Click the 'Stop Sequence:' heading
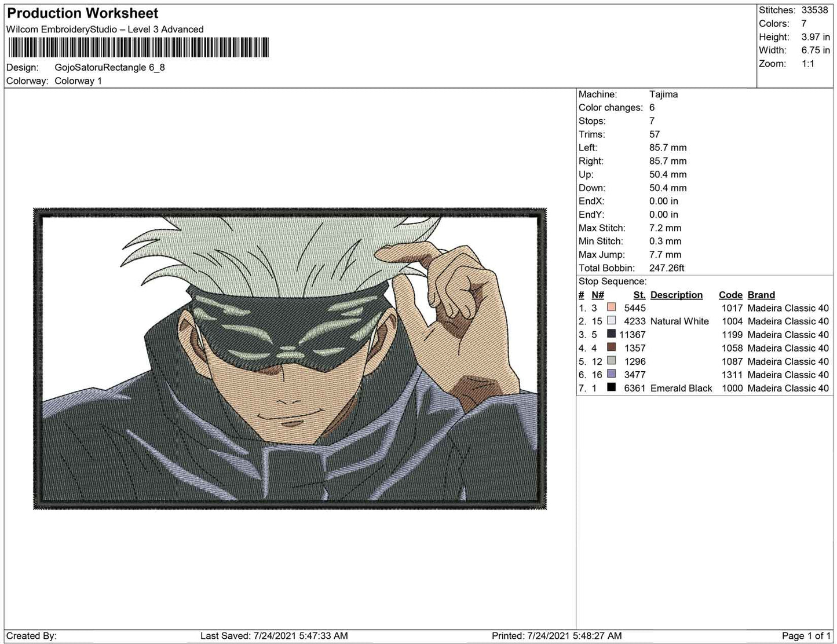The height and width of the screenshot is (644, 837). pyautogui.click(x=613, y=281)
